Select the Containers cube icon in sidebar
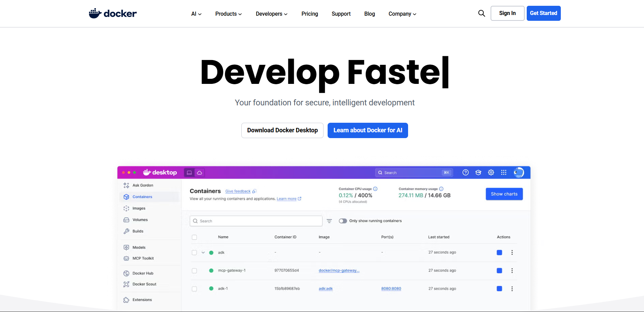 [x=126, y=197]
